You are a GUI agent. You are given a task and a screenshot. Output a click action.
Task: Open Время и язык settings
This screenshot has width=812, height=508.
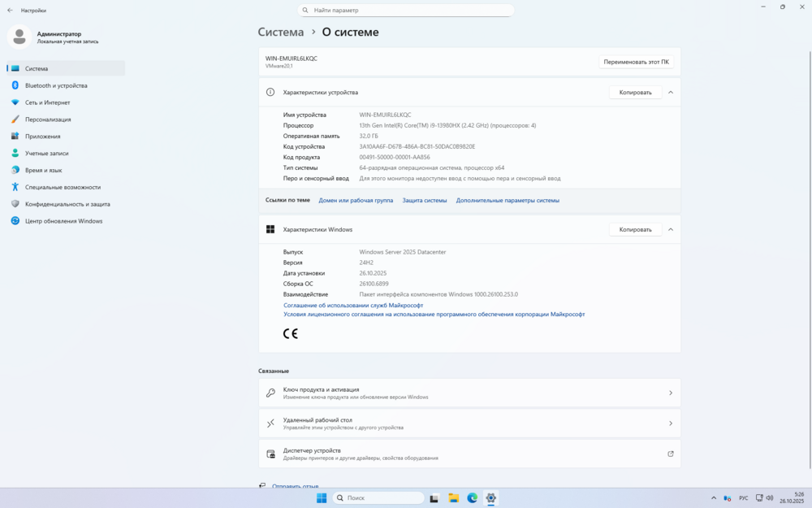43,170
